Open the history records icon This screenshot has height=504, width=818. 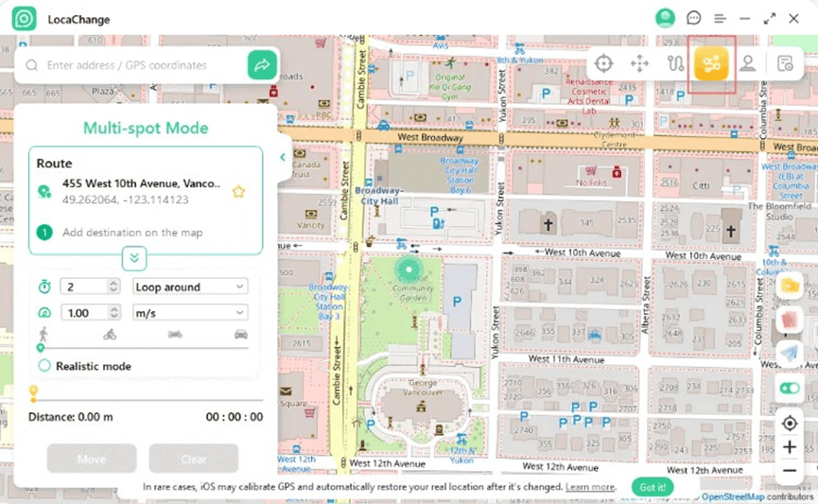tap(785, 63)
